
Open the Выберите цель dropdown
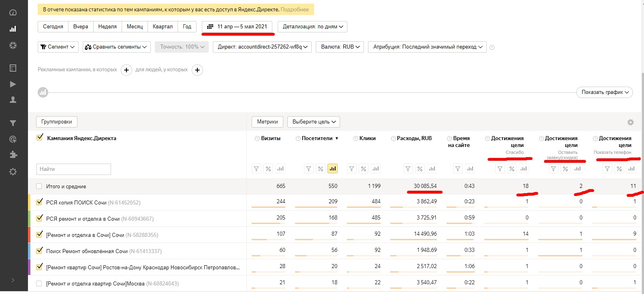(314, 122)
